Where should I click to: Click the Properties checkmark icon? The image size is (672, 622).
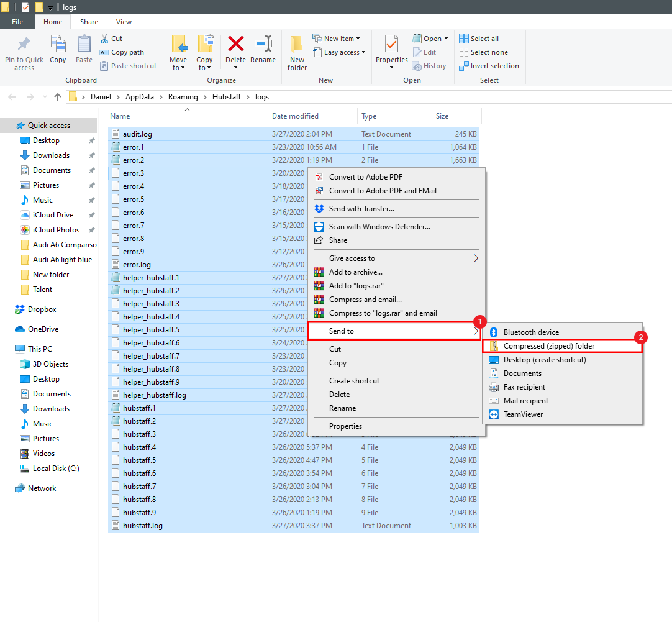(391, 43)
